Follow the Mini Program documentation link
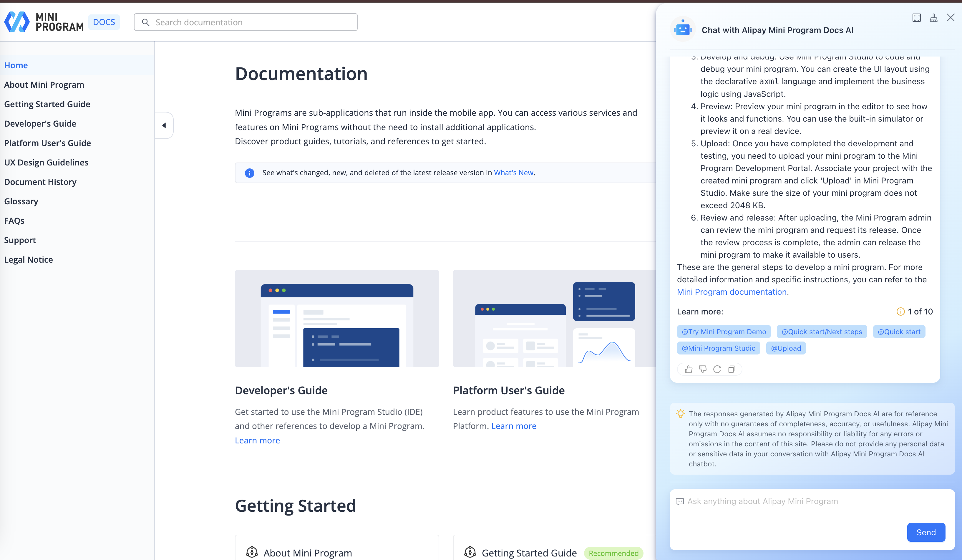Screen dimensions: 962x560 (732, 292)
